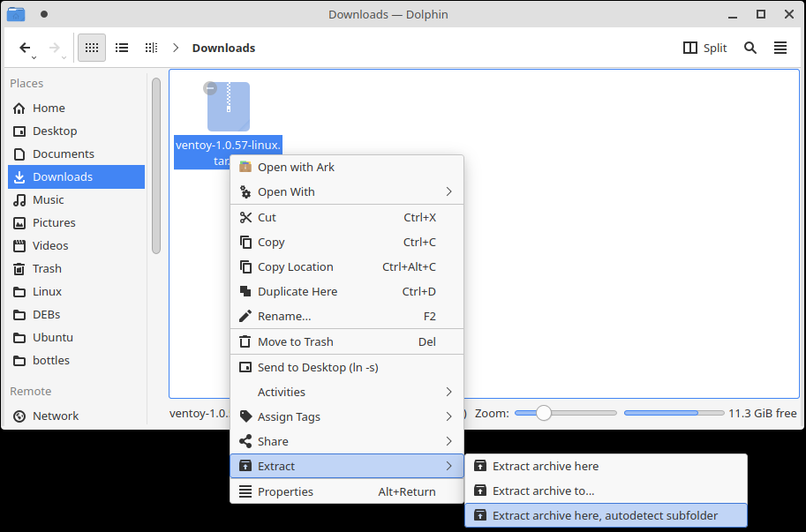Image resolution: width=806 pixels, height=532 pixels.
Task: Choose Send to Desktop (ln -s)
Action: (347, 368)
